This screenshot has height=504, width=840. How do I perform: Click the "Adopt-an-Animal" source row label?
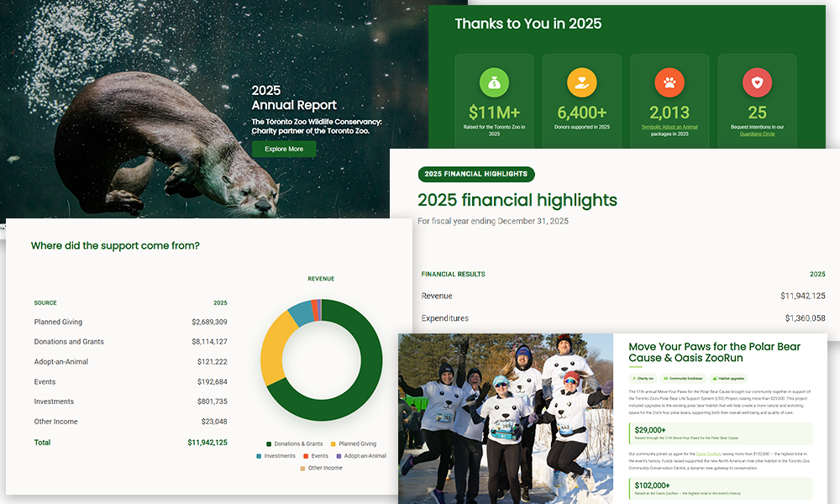(x=61, y=361)
